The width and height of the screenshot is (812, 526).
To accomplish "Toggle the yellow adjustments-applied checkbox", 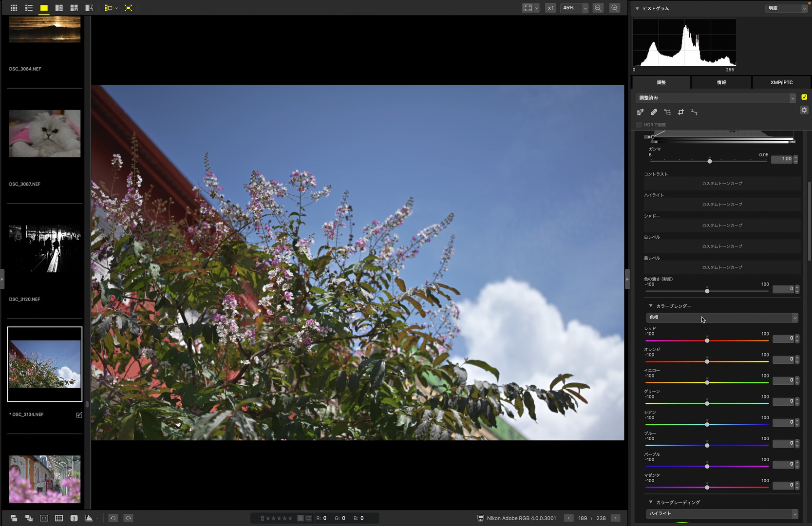I will click(804, 97).
